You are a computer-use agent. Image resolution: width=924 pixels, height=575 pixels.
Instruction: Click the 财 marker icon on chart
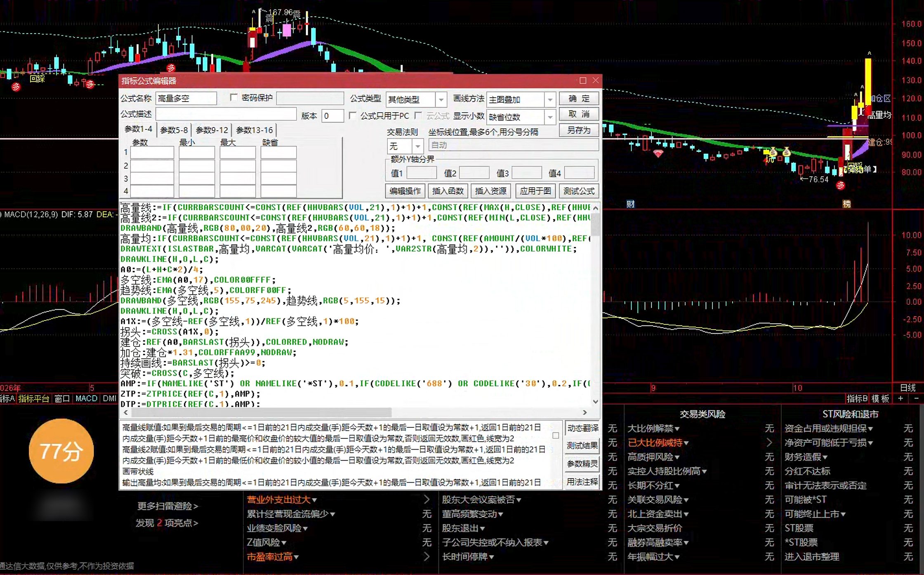pos(630,204)
